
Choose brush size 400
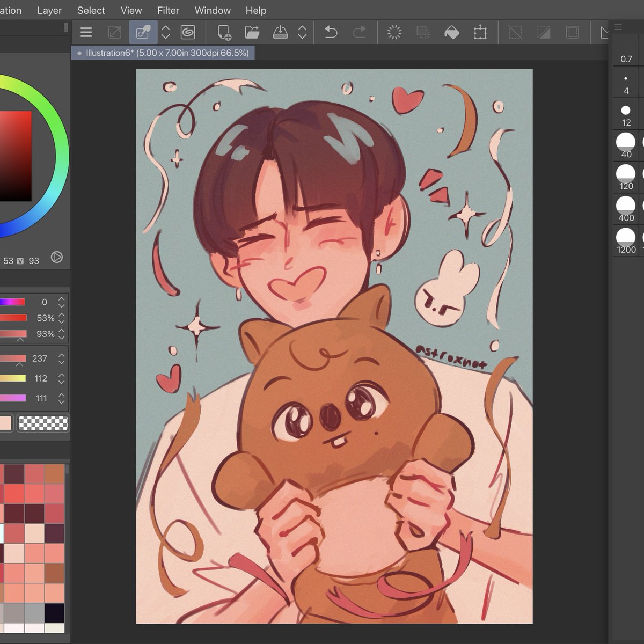(x=626, y=209)
